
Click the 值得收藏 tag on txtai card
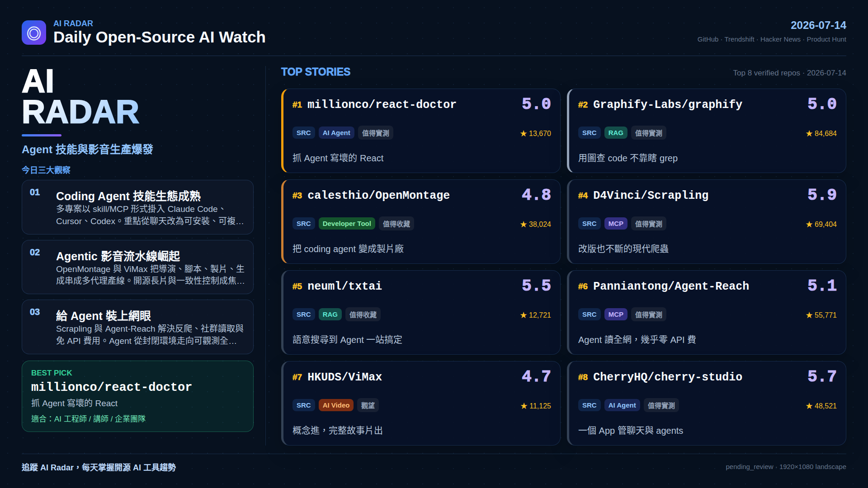pyautogui.click(x=363, y=314)
